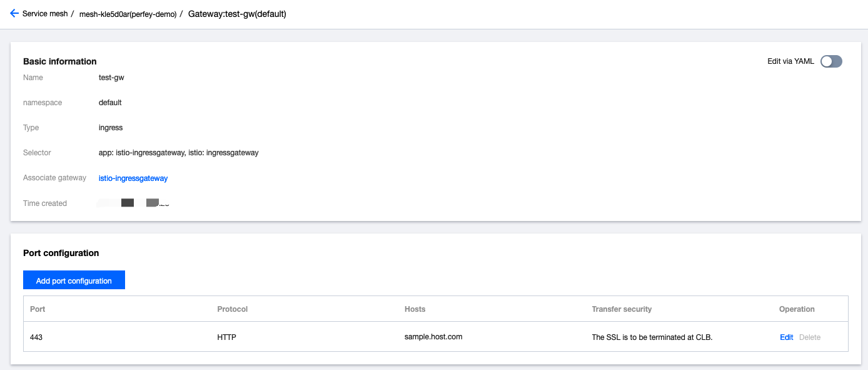
Task: Click the Basic information heading
Action: tap(60, 61)
